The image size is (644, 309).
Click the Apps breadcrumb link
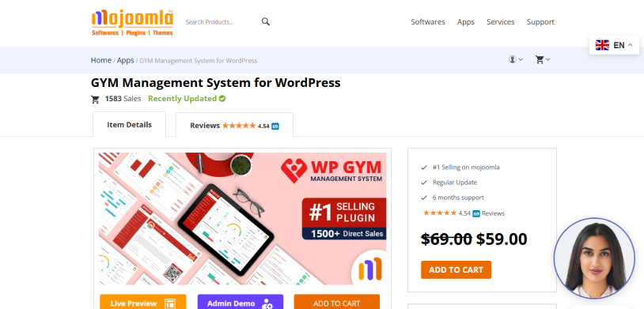tap(125, 60)
